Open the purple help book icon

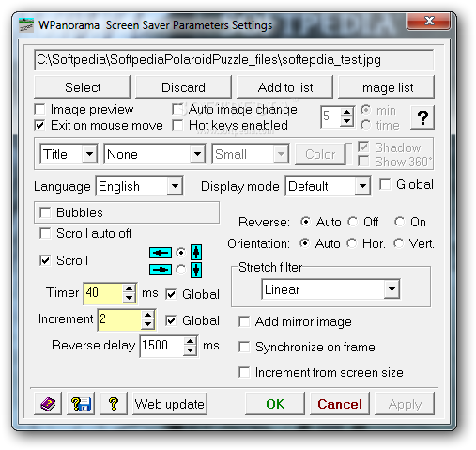point(48,404)
